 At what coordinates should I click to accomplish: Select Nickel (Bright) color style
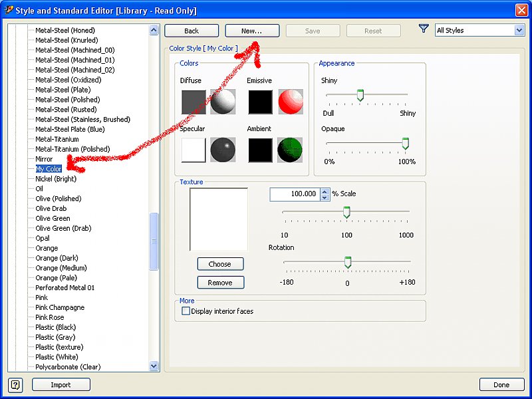pyautogui.click(x=56, y=179)
